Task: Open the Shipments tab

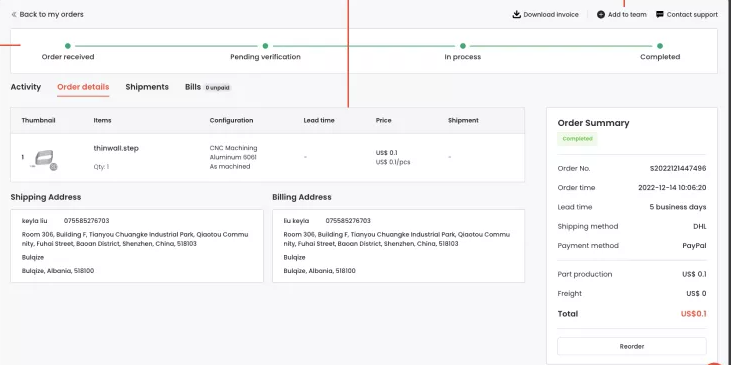Action: pyautogui.click(x=147, y=87)
